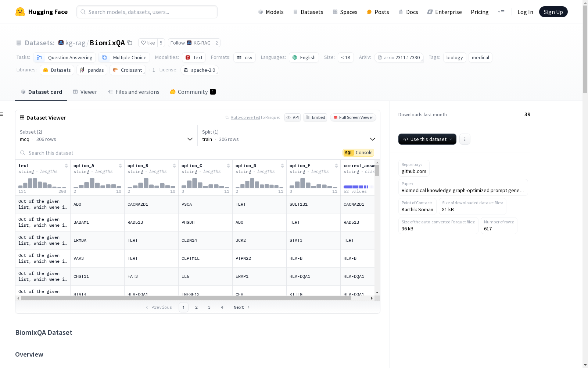Sort the text column

coord(66,166)
